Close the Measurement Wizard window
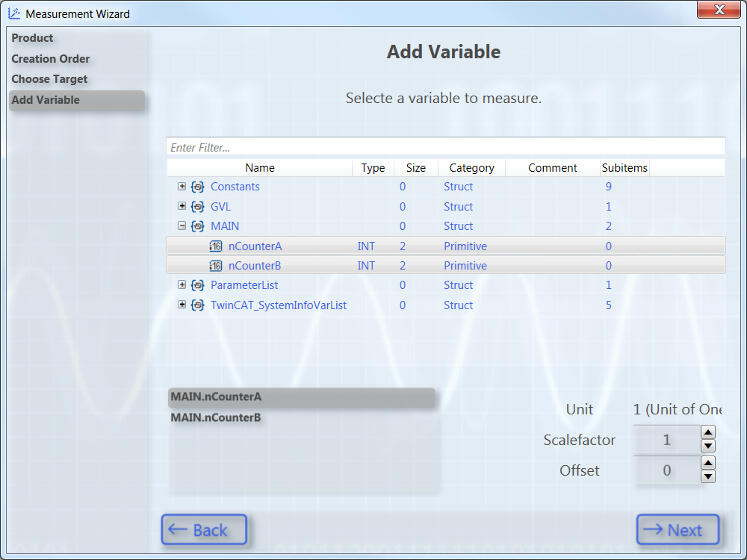 click(719, 10)
